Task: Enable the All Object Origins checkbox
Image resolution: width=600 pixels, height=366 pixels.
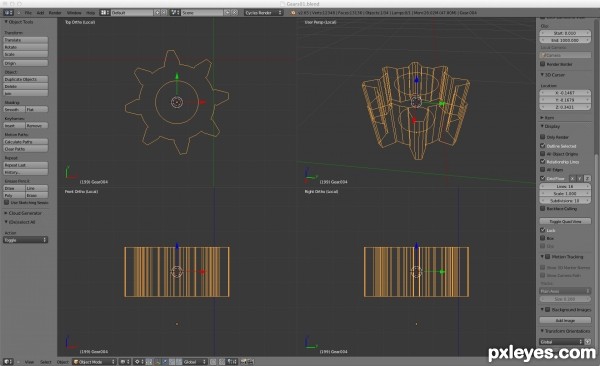Action: click(543, 154)
